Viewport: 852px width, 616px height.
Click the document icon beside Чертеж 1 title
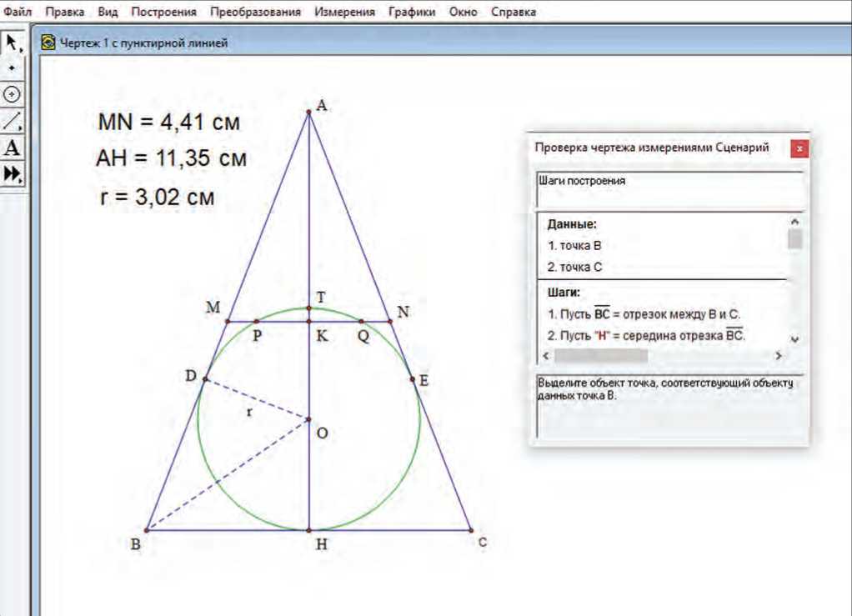[48, 43]
